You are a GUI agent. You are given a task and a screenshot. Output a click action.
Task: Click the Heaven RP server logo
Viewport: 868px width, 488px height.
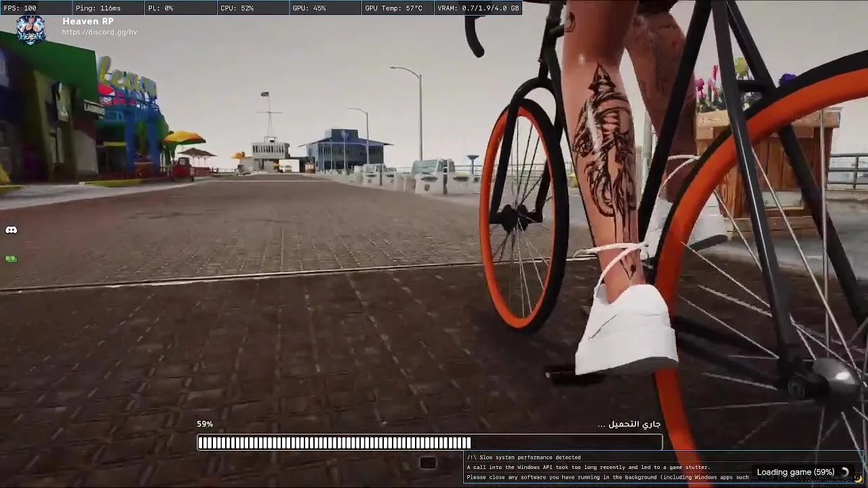(x=31, y=29)
